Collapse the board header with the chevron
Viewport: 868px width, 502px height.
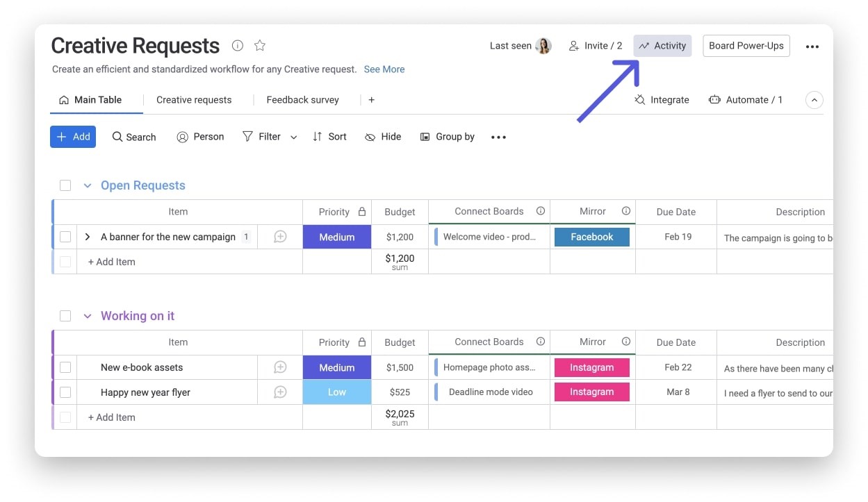[814, 100]
